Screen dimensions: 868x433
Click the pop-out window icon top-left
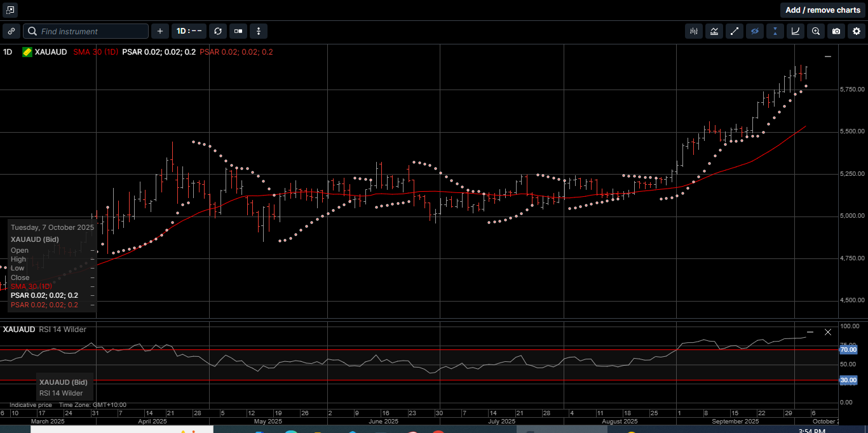pyautogui.click(x=10, y=10)
